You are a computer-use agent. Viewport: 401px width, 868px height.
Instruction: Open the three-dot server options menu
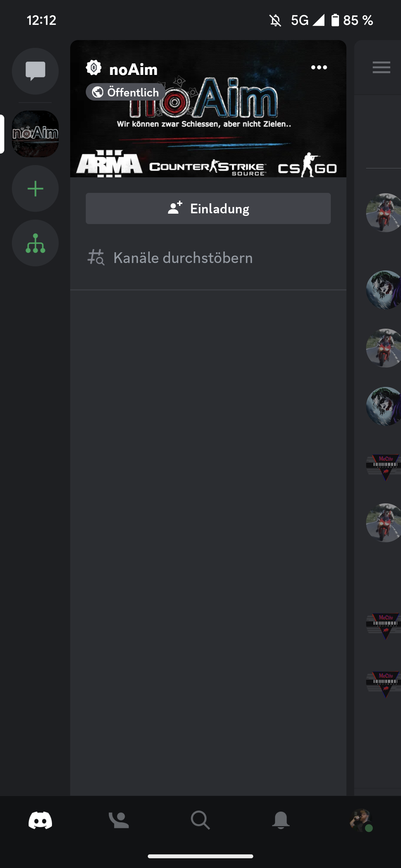(x=319, y=67)
